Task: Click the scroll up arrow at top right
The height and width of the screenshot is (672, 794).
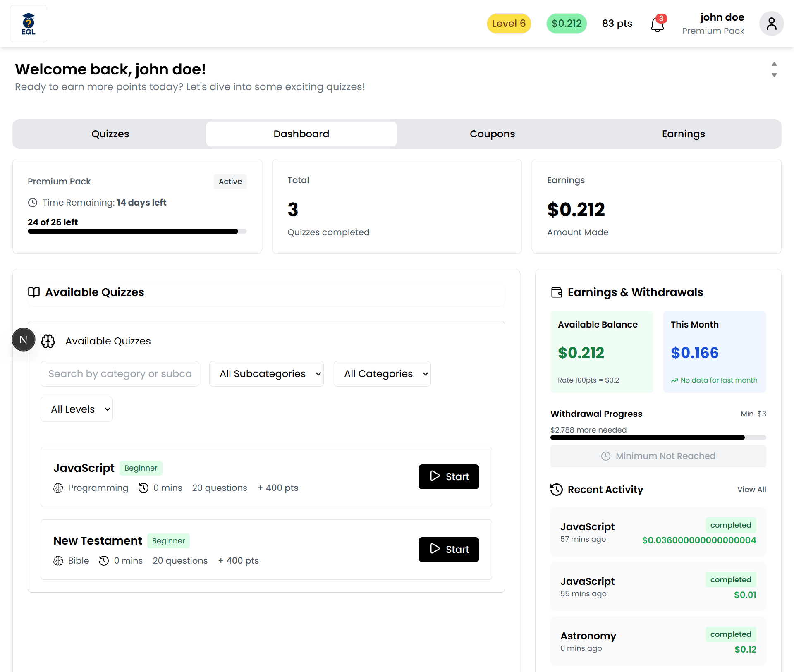Action: point(774,64)
